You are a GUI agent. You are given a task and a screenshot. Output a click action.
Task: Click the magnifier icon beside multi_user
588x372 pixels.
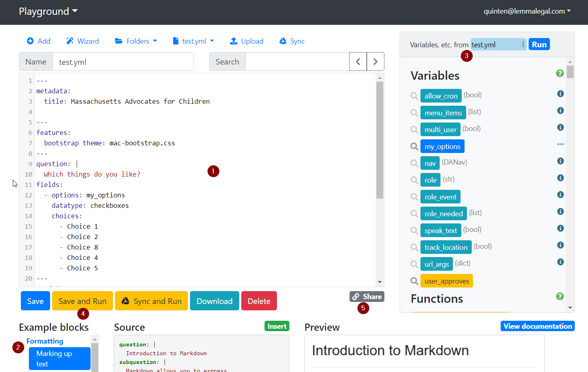414,130
